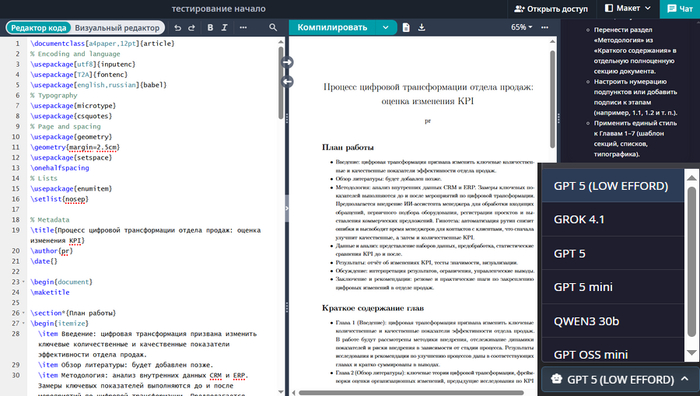Viewport: 700px width, 396px height.
Task: Select GPT 5 model in list
Action: pos(612,254)
